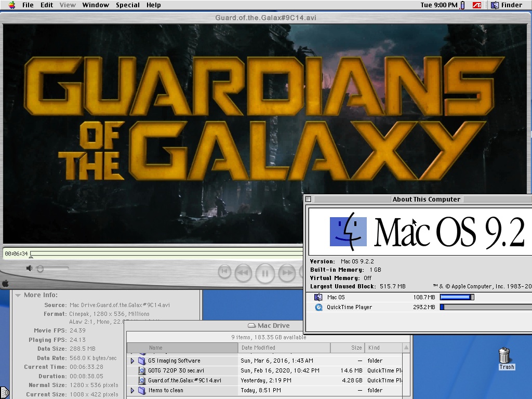The image size is (532, 399).
Task: Click the Mac OS 9.2.2 version text
Action: [357, 261]
